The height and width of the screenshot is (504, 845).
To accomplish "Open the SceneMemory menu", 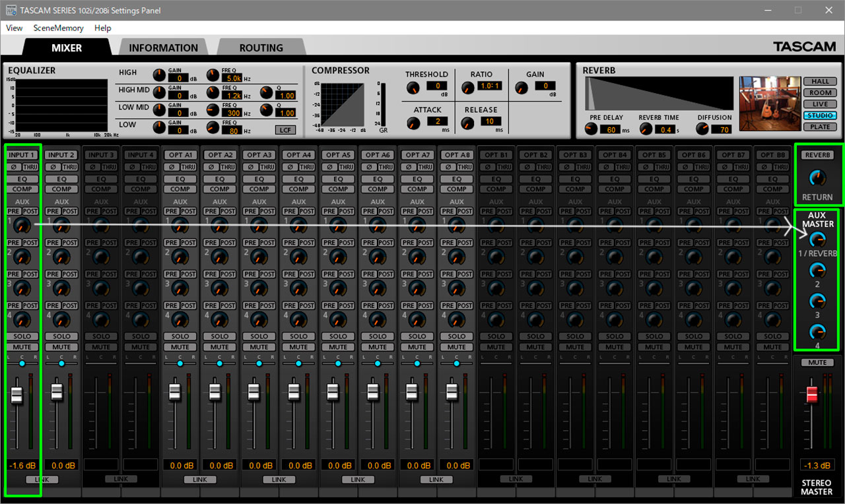I will (58, 28).
